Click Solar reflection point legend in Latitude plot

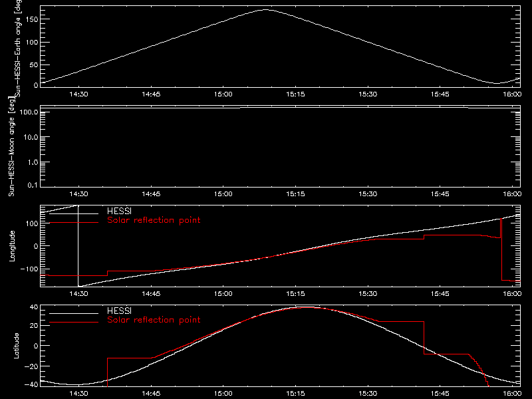tap(154, 320)
